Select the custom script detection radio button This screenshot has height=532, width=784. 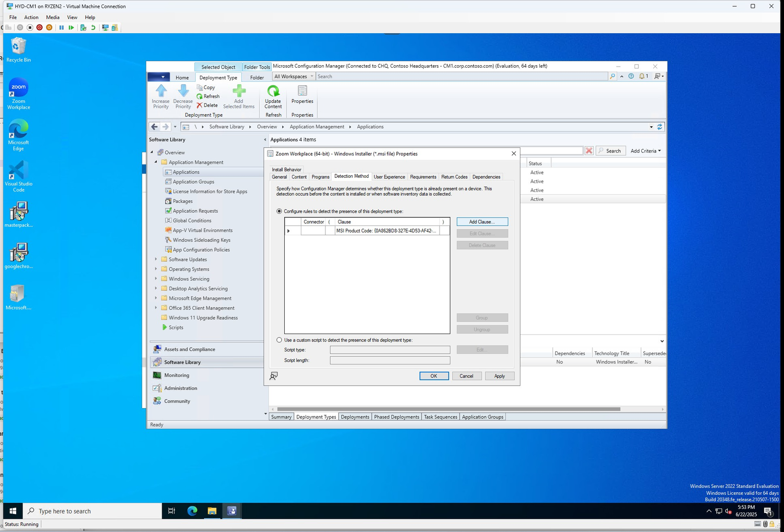click(x=279, y=340)
